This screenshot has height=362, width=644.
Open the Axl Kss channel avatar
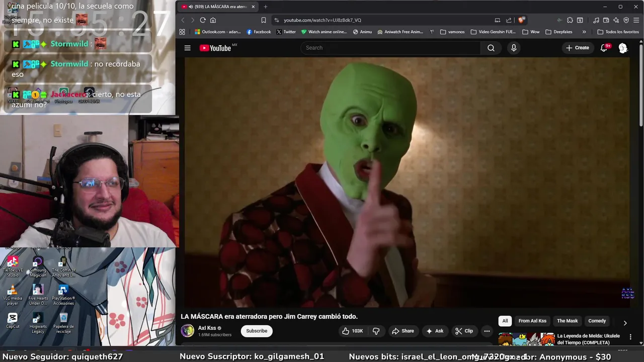[x=188, y=330]
